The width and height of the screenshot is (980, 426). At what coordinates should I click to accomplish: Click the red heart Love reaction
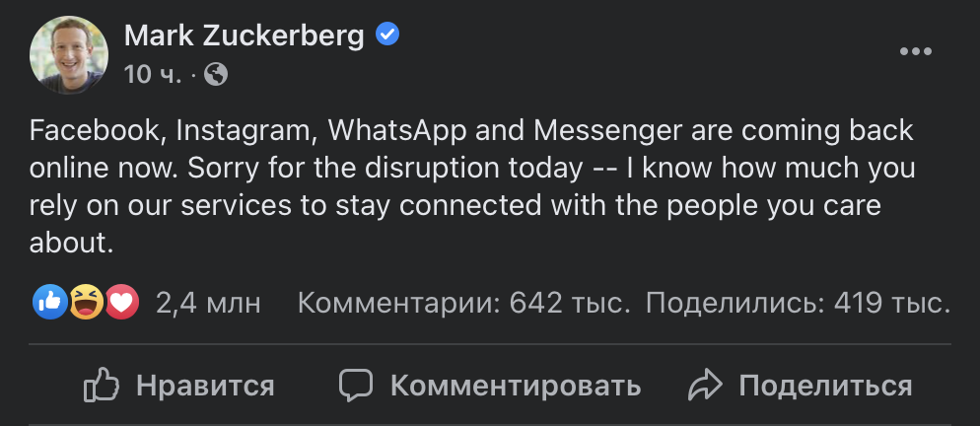(121, 303)
